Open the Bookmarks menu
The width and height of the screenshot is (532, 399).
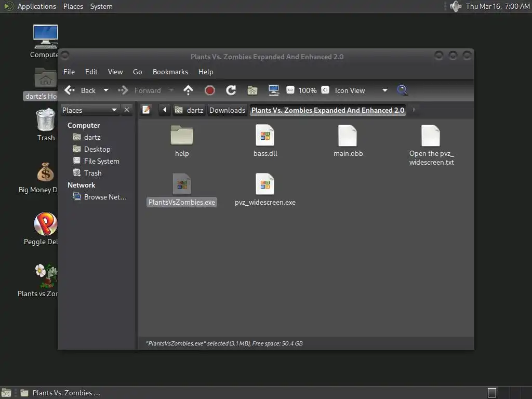170,72
